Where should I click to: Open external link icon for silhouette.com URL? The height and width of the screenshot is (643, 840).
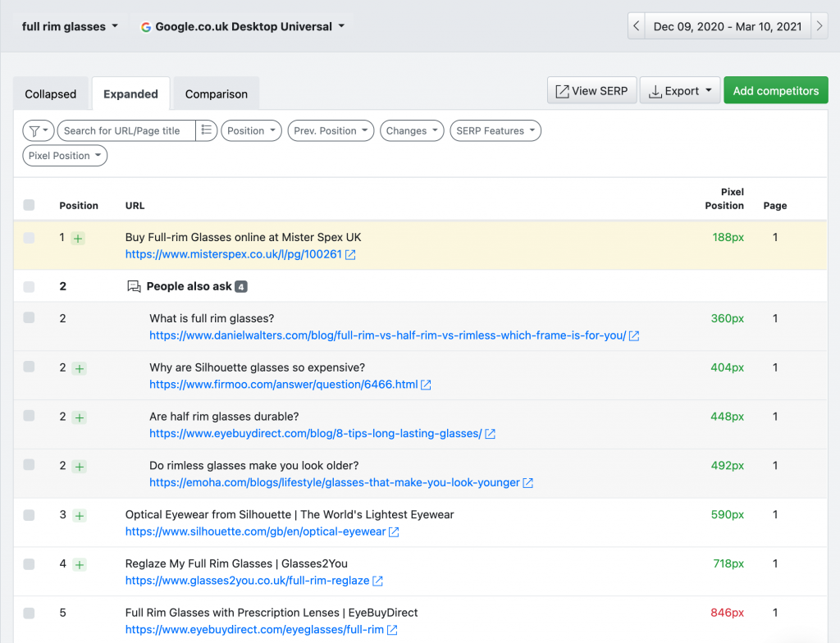pyautogui.click(x=394, y=532)
